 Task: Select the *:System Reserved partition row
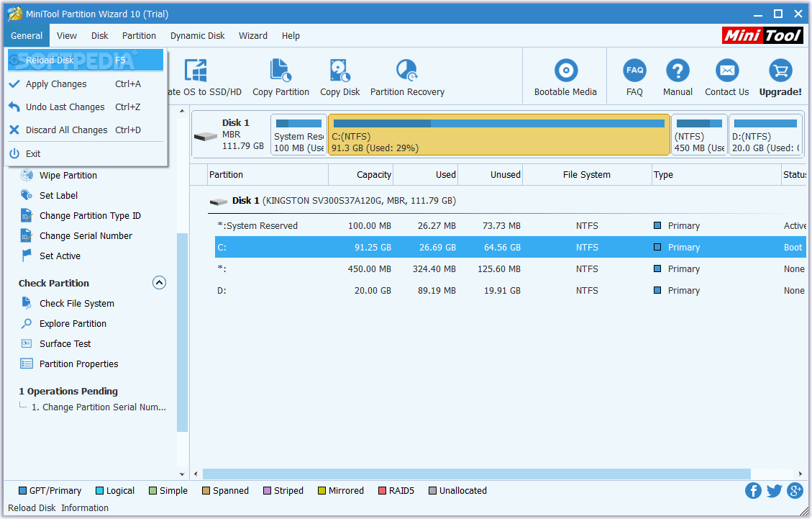pos(510,226)
